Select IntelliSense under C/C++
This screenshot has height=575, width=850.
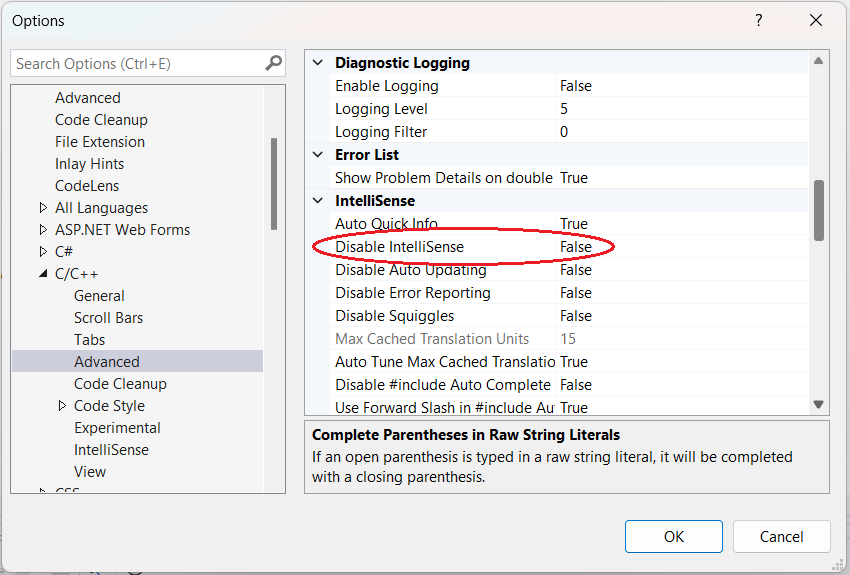tap(111, 450)
